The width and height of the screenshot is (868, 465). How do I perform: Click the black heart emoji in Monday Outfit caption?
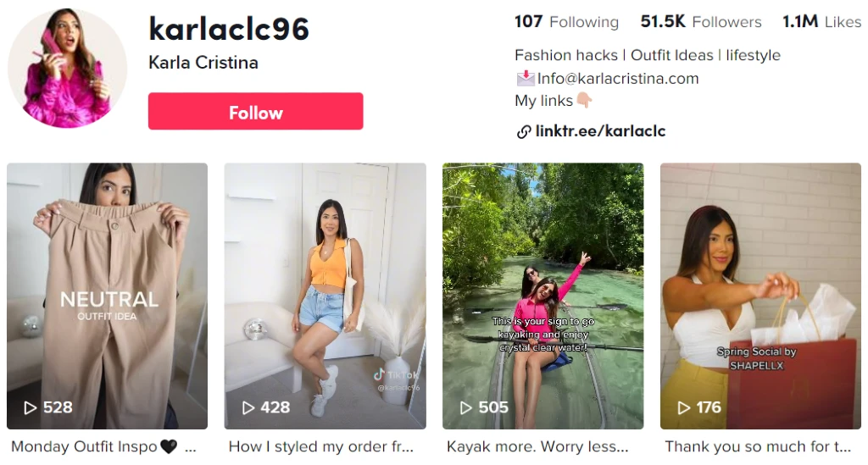pos(169,446)
